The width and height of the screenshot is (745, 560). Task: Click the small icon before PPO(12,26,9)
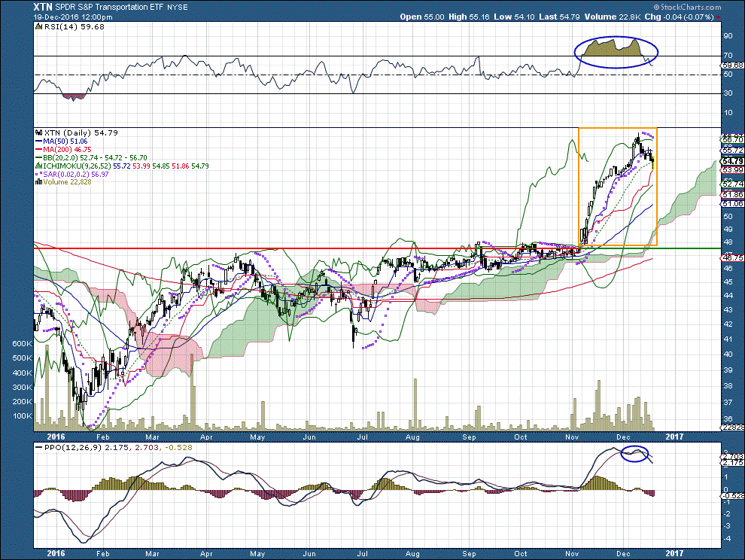(39, 448)
